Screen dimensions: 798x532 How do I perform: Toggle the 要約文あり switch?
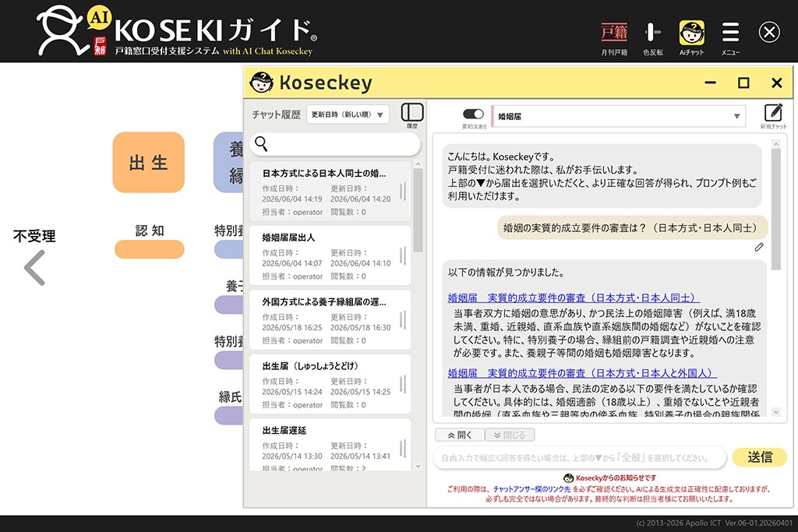tap(473, 114)
